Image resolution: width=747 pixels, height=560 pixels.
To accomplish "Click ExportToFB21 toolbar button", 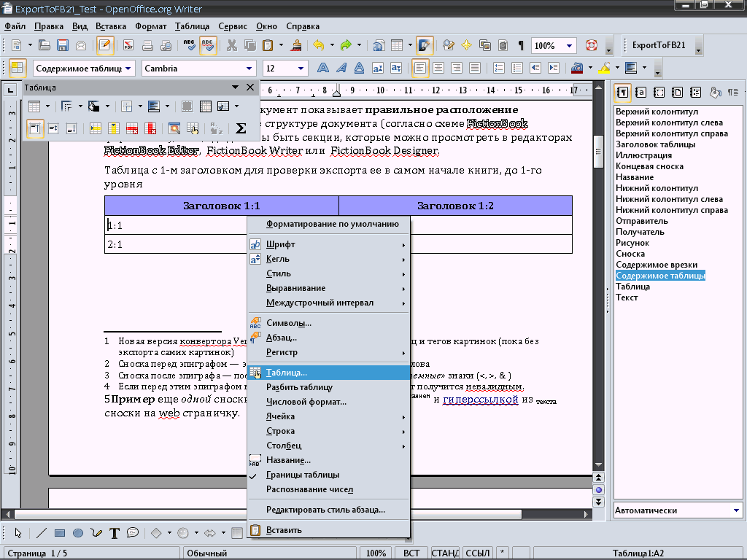I will (x=659, y=45).
